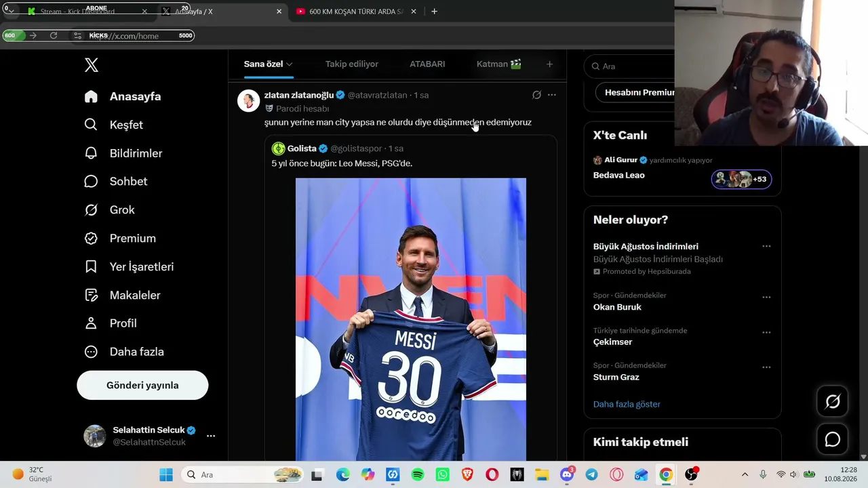Open File Explorer from taskbar
Image resolution: width=868 pixels, height=488 pixels.
pyautogui.click(x=542, y=475)
